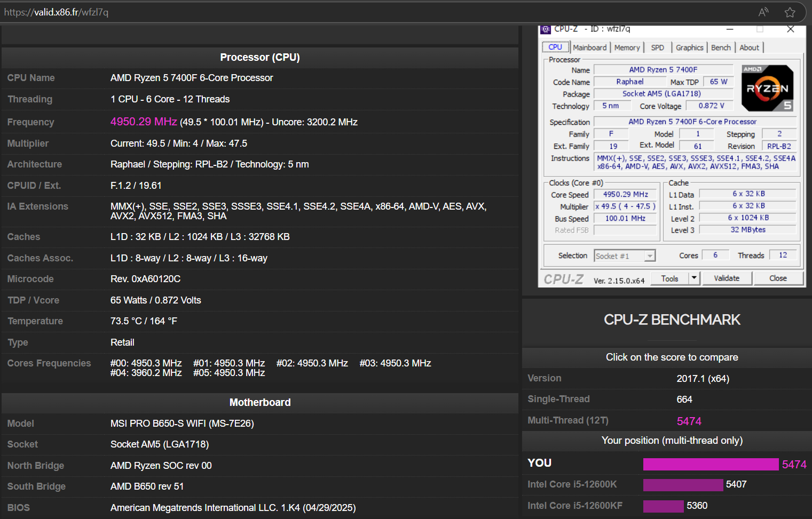The height and width of the screenshot is (519, 812).
Task: Click the CPUID value 'F.1.2 / 19.61'
Action: (136, 186)
